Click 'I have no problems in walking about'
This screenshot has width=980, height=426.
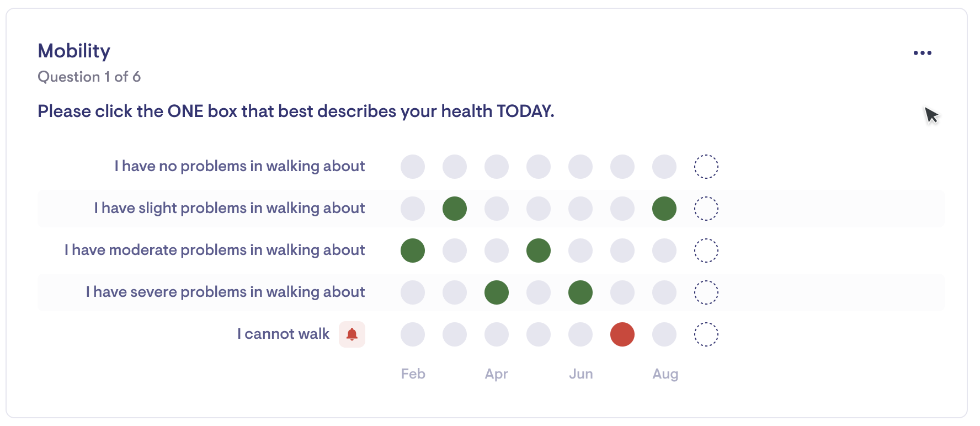[x=239, y=166]
